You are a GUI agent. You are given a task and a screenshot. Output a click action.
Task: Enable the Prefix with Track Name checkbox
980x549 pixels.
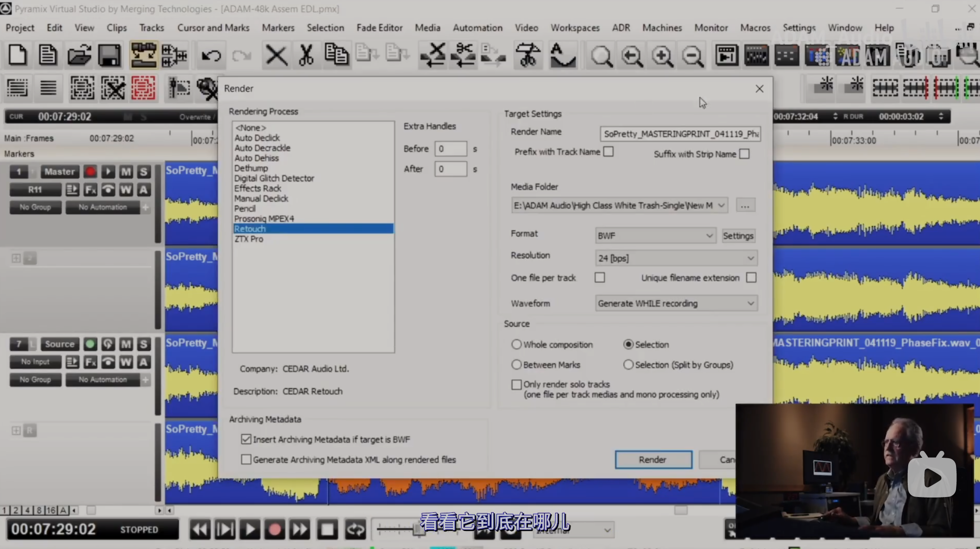(609, 152)
